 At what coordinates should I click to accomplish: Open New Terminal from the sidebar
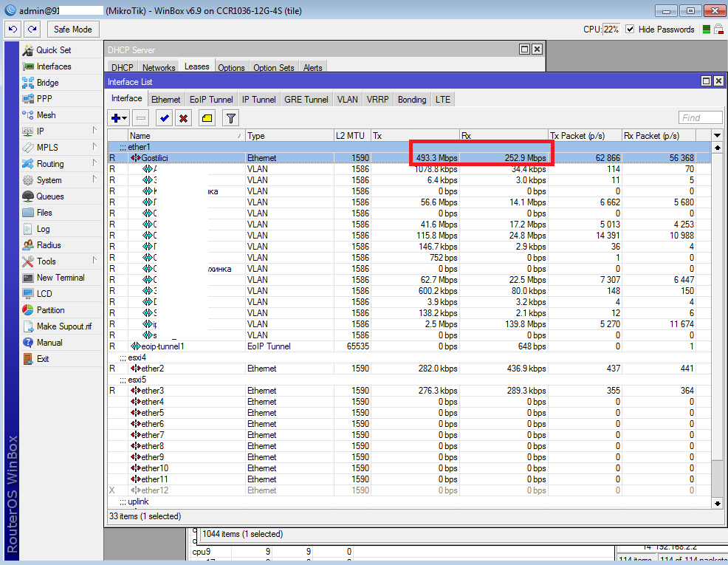click(x=61, y=278)
